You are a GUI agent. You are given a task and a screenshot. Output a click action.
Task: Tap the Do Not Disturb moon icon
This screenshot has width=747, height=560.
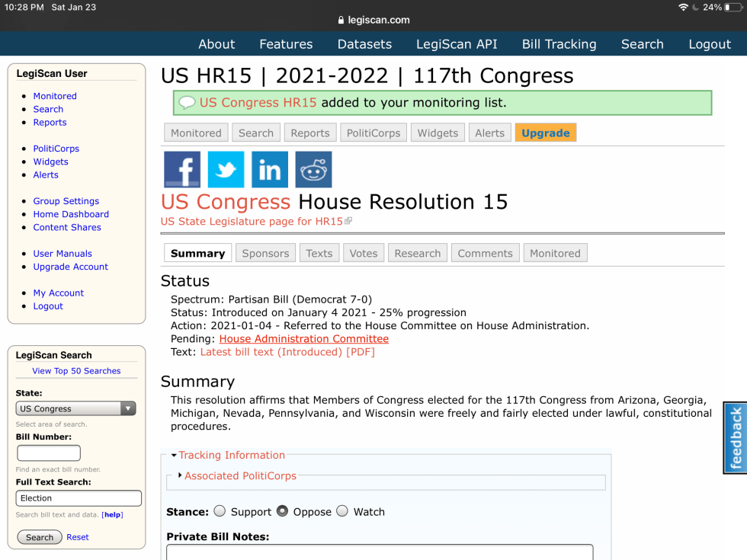(x=695, y=7)
